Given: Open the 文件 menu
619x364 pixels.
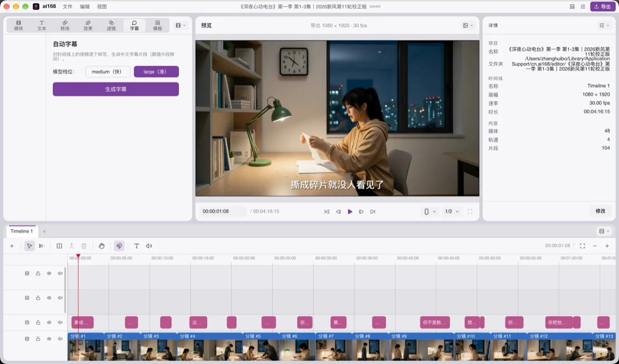Looking at the screenshot, I should tap(68, 7).
